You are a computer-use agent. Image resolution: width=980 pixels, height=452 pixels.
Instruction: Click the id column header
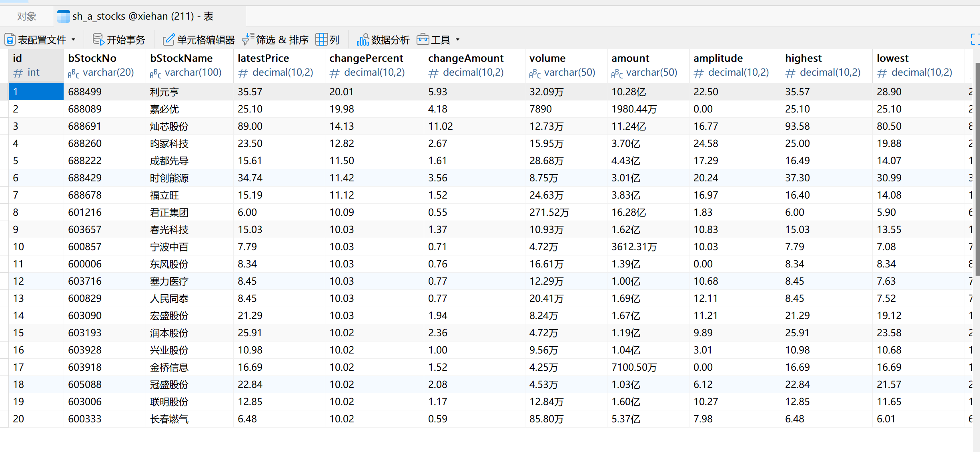(x=36, y=66)
